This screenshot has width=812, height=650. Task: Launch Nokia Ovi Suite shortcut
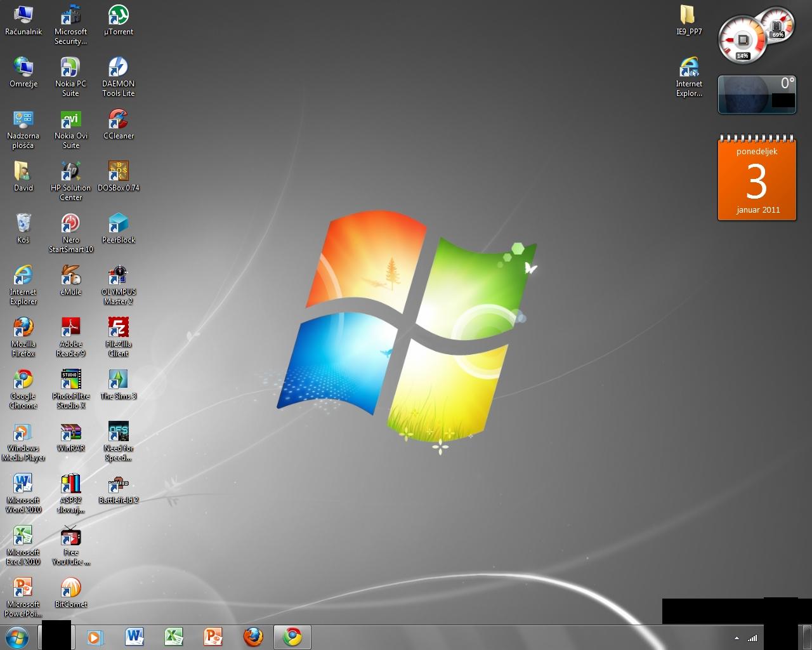pyautogui.click(x=70, y=129)
